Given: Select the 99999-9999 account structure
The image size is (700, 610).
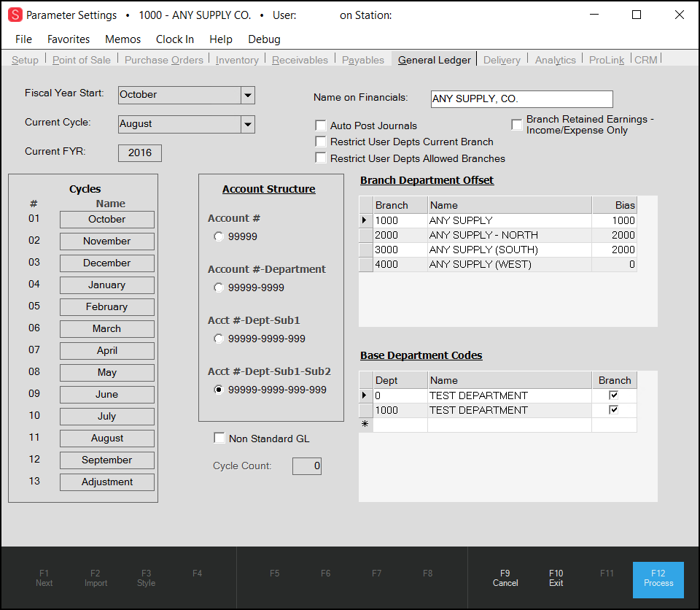Looking at the screenshot, I should [218, 287].
